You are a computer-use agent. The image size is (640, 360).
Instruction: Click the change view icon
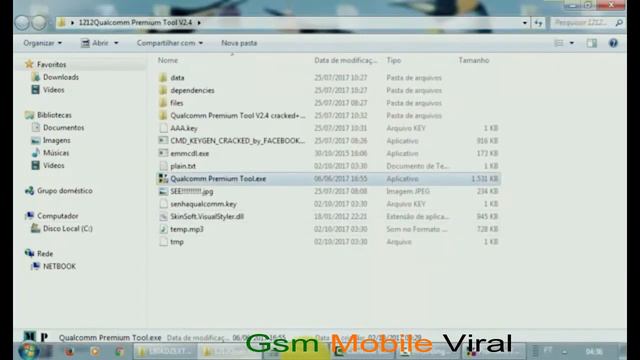tap(559, 43)
